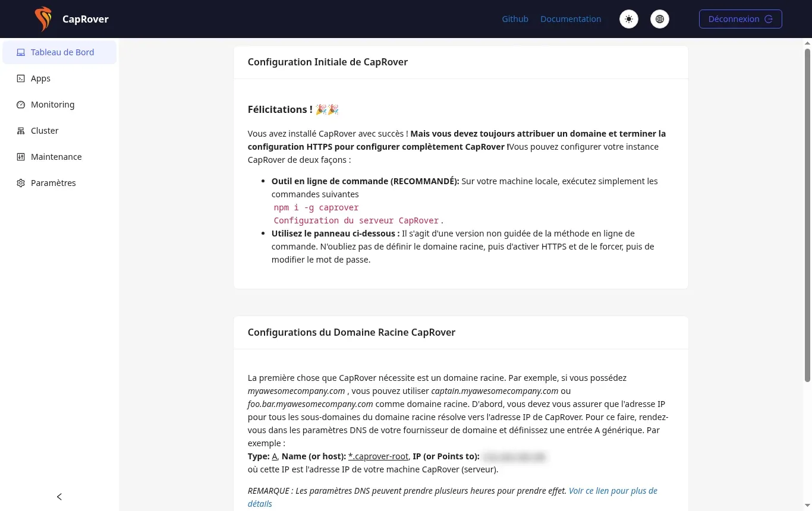Click the Maintenance sliders icon
The image size is (812, 511).
point(21,157)
